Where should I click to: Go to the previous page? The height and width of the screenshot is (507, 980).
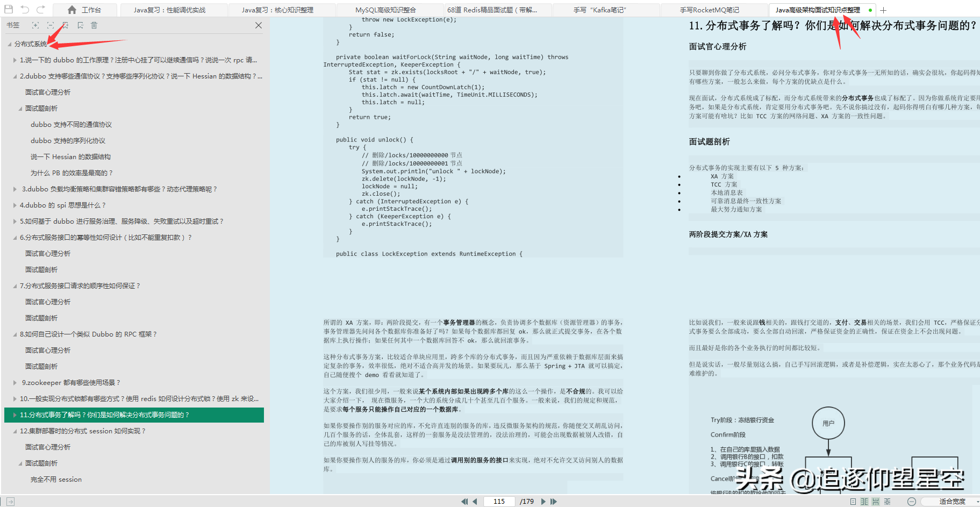475,502
